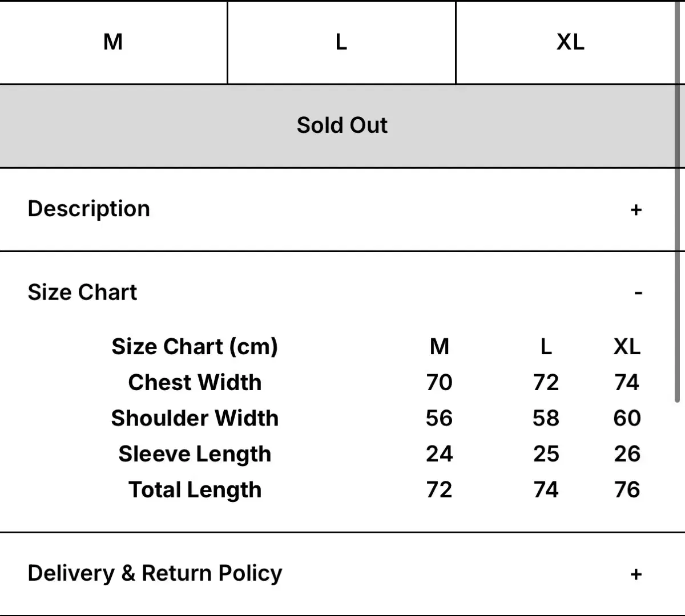Expand Description using its plus icon

pos(636,210)
